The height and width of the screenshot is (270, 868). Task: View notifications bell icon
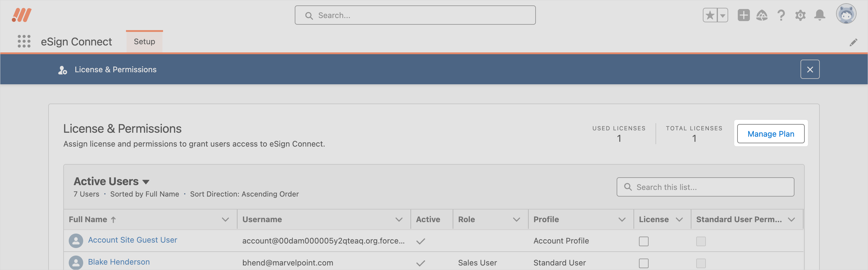click(x=819, y=15)
